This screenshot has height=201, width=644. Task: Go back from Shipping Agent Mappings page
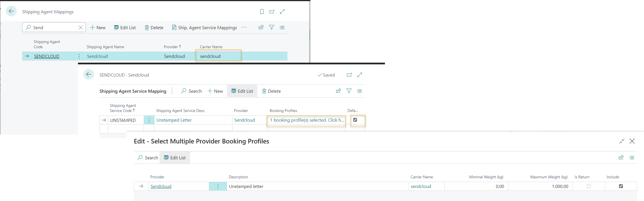pyautogui.click(x=11, y=11)
